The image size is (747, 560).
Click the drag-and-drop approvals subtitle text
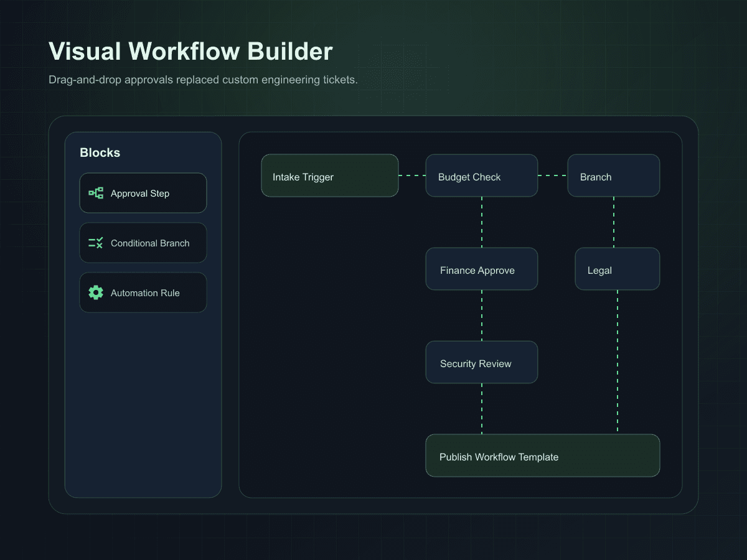[x=203, y=80]
